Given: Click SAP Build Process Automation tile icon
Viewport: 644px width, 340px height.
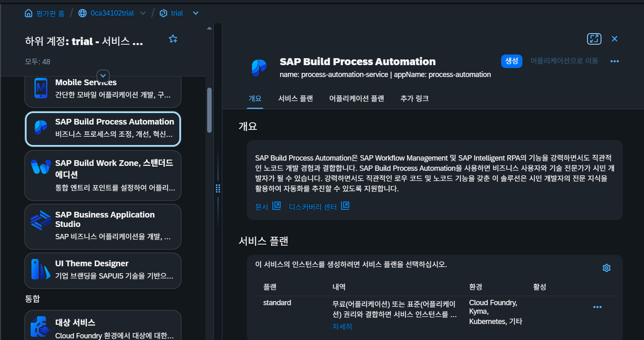Looking at the screenshot, I should click(41, 127).
